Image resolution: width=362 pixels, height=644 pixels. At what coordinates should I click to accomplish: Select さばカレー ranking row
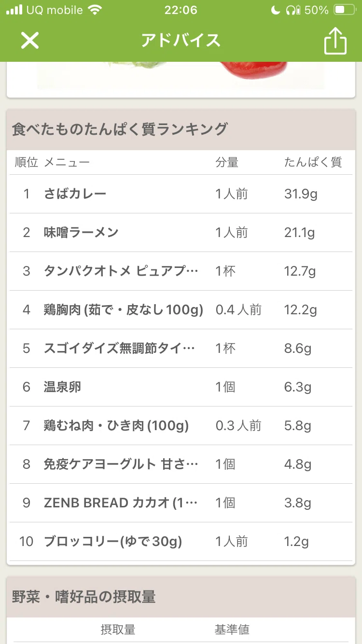coord(181,194)
